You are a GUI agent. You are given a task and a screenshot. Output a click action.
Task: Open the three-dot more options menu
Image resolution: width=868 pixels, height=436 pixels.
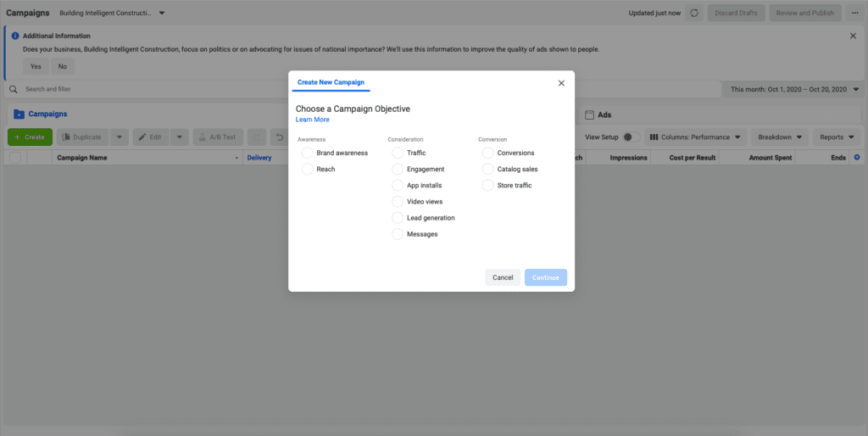coord(854,13)
